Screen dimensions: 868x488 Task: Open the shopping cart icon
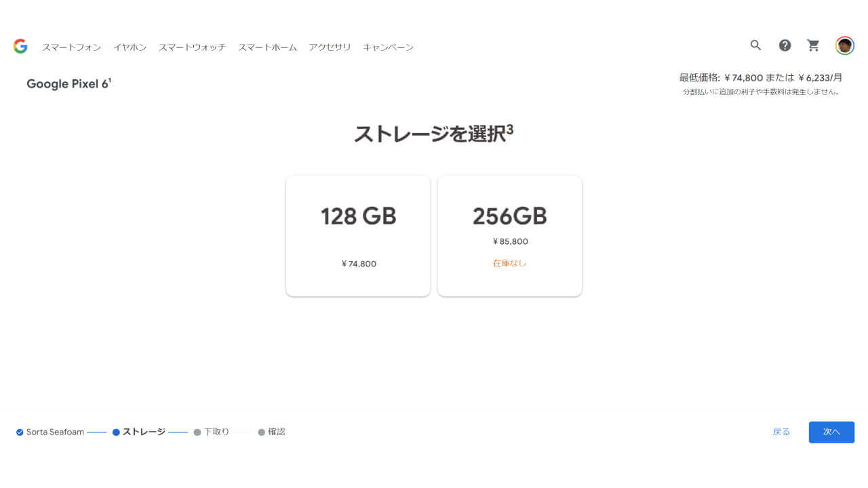click(813, 45)
